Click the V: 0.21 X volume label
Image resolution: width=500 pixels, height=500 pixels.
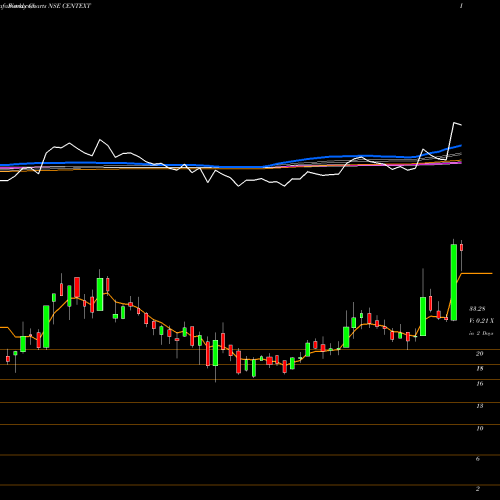[481, 321]
